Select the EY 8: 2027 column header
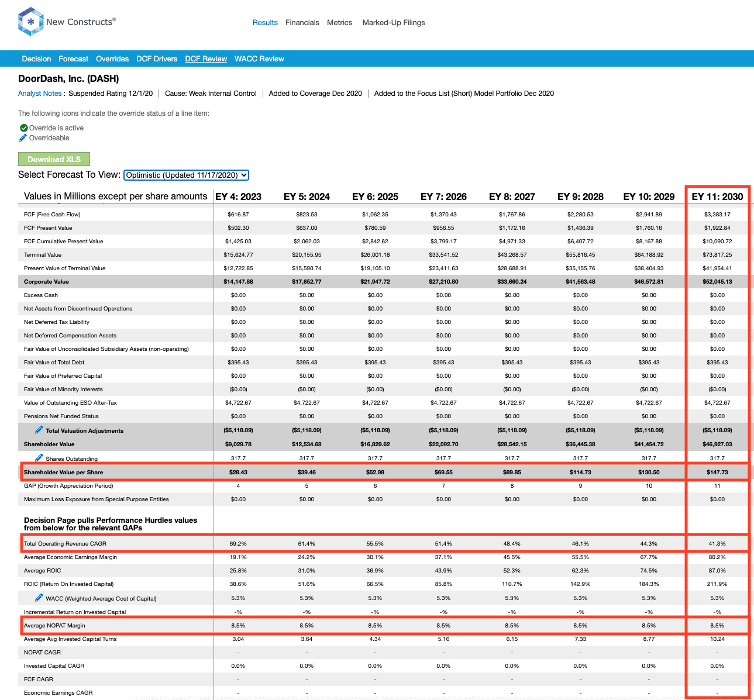Image resolution: width=754 pixels, height=700 pixels. (x=512, y=196)
